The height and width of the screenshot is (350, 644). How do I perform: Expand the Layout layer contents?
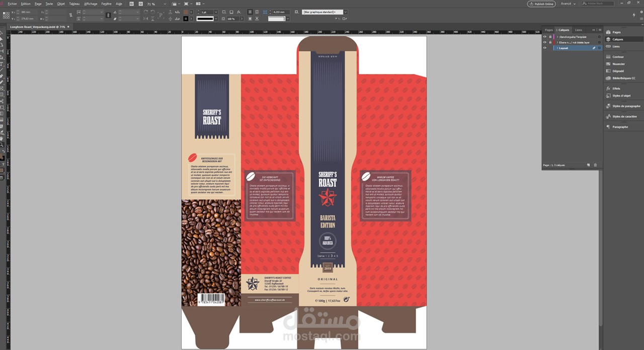pos(557,48)
